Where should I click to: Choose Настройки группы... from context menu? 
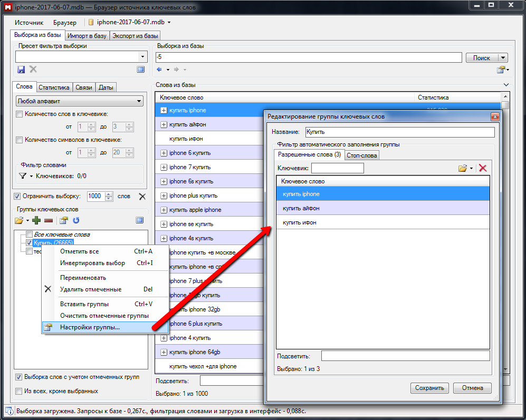coord(90,327)
